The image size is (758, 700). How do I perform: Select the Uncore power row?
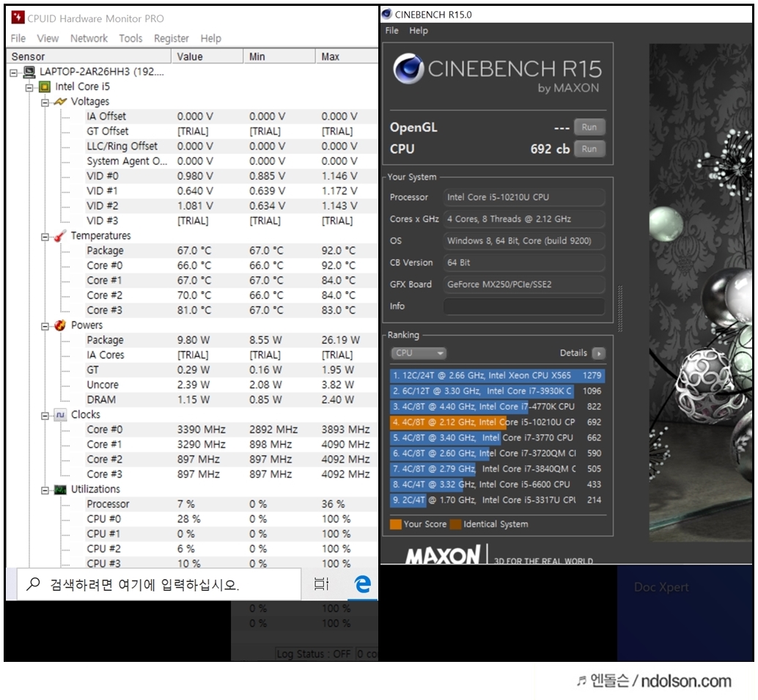point(231,385)
